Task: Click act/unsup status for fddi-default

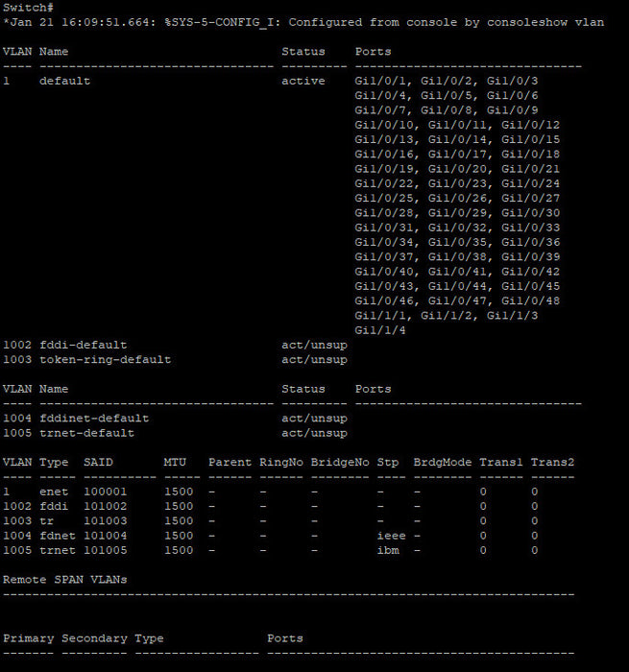Action: pos(314,345)
